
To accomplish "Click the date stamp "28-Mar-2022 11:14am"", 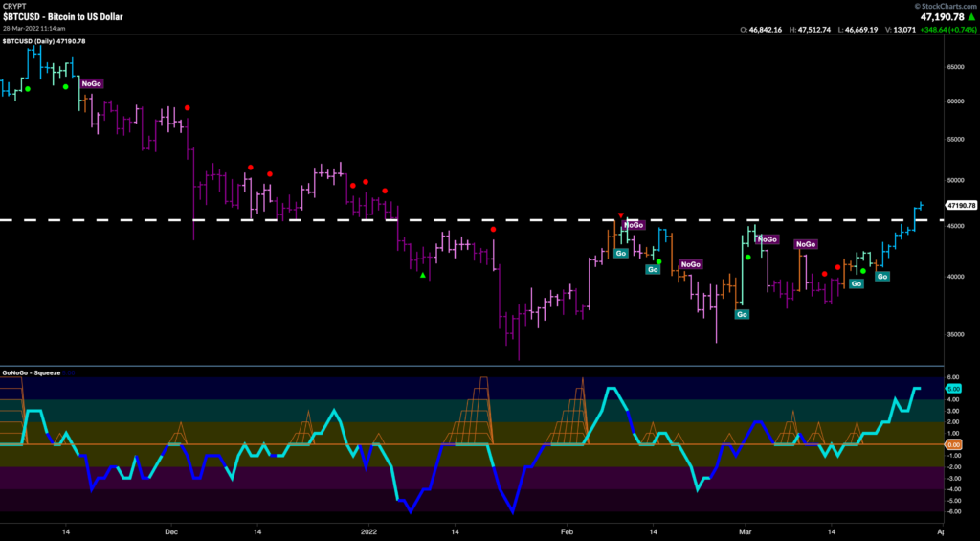I will tap(33, 29).
